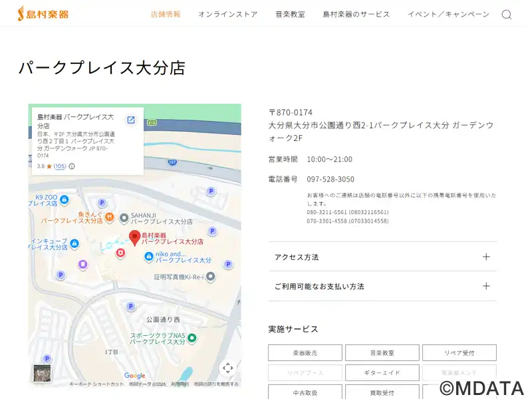Expand the アクセス方法 section
Image resolution: width=532 pixels, height=399 pixels.
point(382,257)
